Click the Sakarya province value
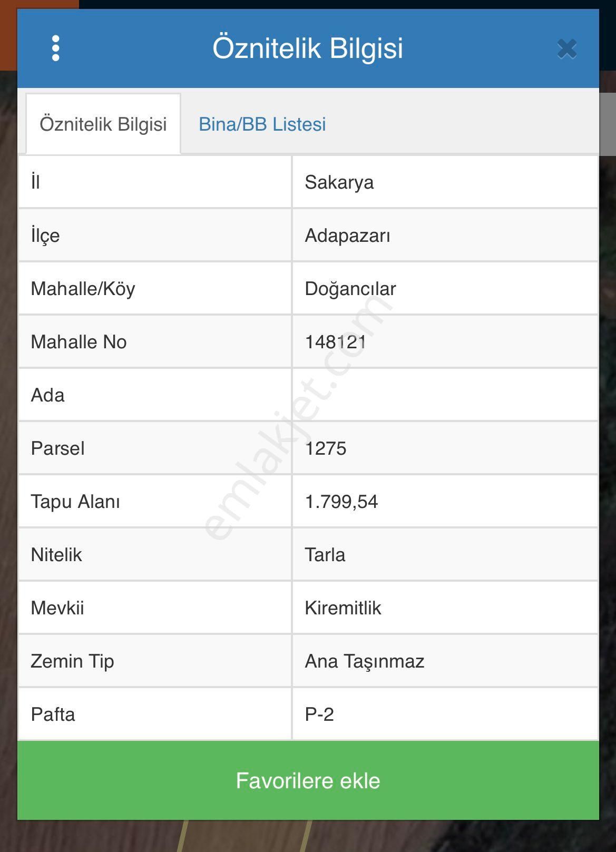Screen dimensions: 616x852 (339, 182)
